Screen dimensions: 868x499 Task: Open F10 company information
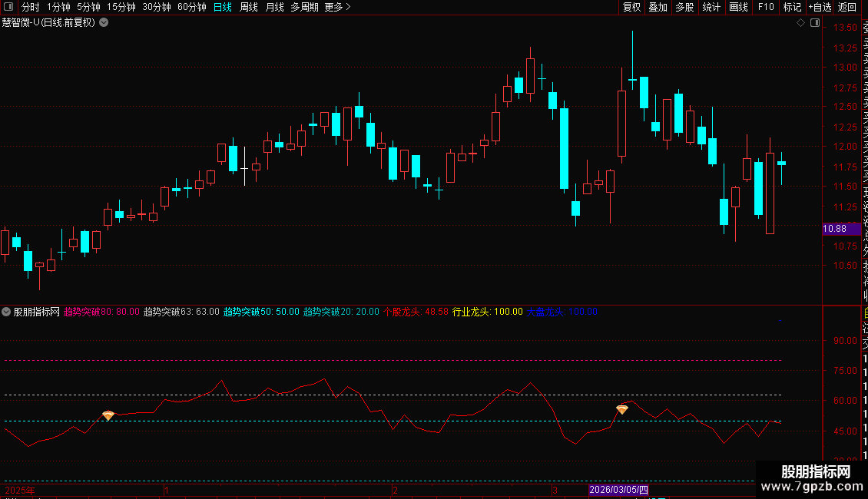click(766, 7)
